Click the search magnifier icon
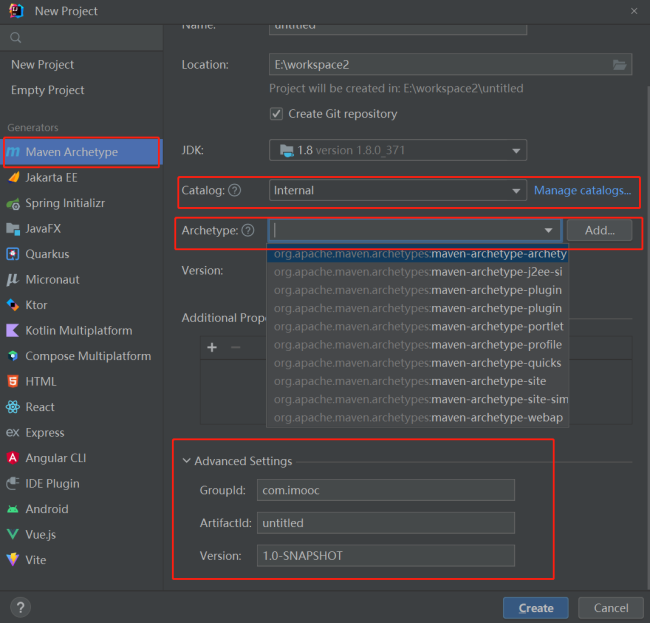 point(15,38)
